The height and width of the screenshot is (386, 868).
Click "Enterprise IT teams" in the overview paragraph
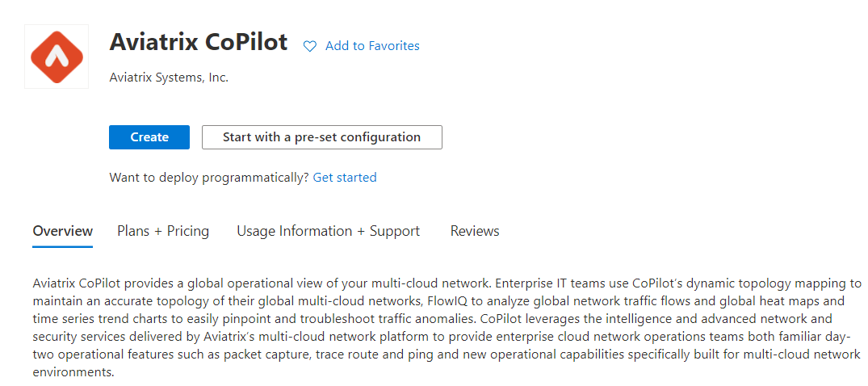[549, 283]
